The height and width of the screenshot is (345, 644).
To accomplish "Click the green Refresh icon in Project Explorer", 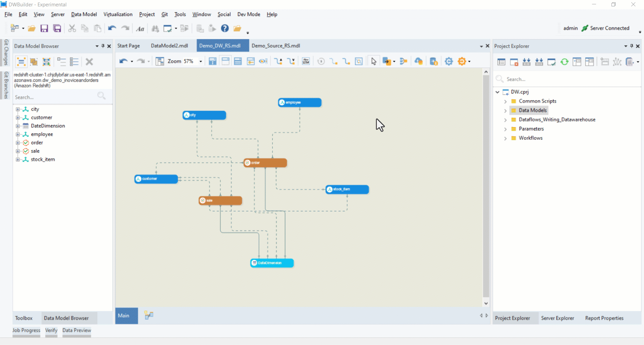I will pyautogui.click(x=564, y=62).
